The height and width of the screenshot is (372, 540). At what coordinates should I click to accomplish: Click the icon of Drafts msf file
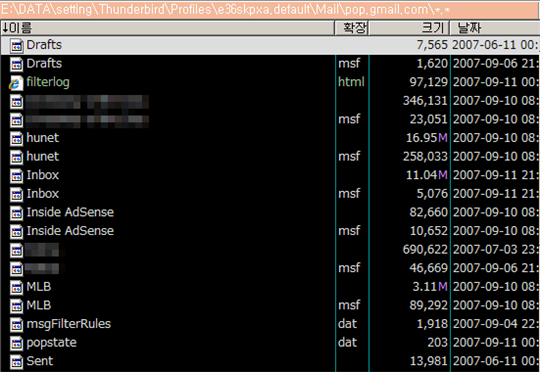[16, 64]
